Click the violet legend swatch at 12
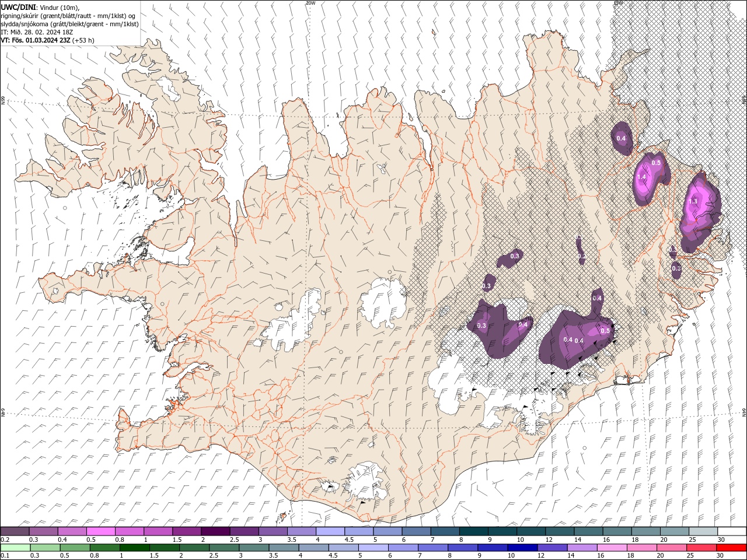 coord(551,548)
